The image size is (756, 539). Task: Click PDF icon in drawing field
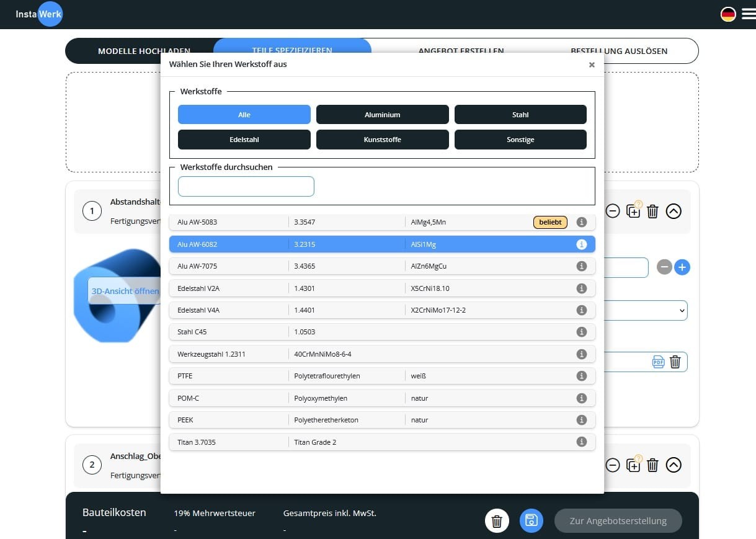point(658,362)
